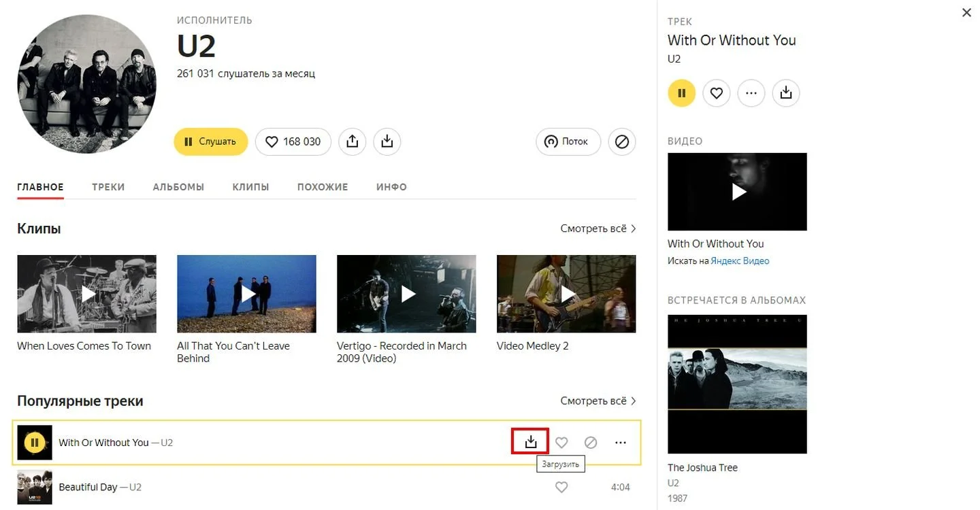980x510 pixels.
Task: Click the When Loves Comes To Town title
Action: point(84,346)
